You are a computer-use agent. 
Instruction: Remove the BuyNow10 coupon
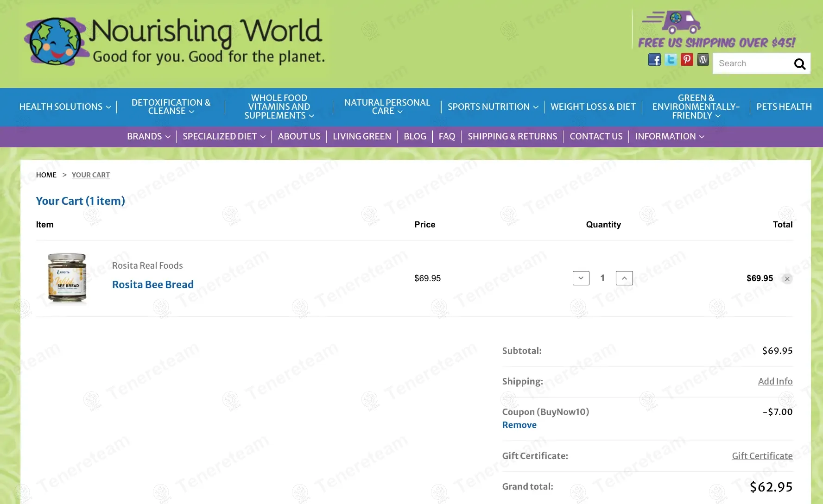pos(519,425)
